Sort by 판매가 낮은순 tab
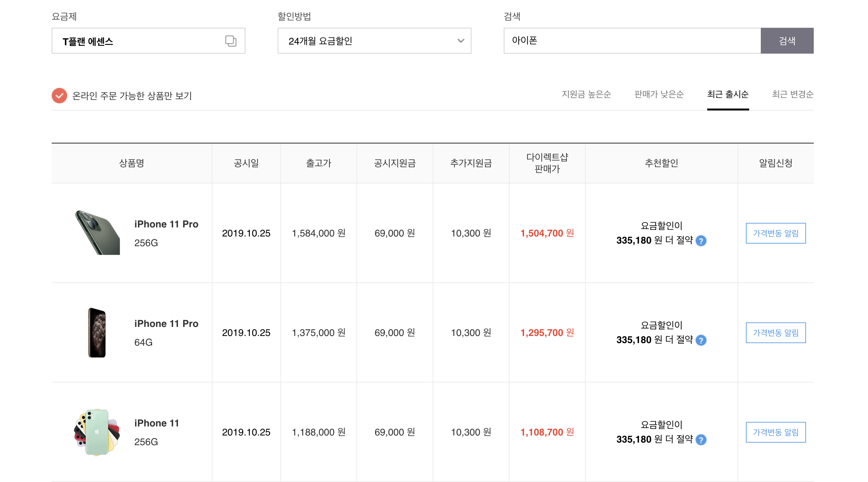 click(659, 94)
